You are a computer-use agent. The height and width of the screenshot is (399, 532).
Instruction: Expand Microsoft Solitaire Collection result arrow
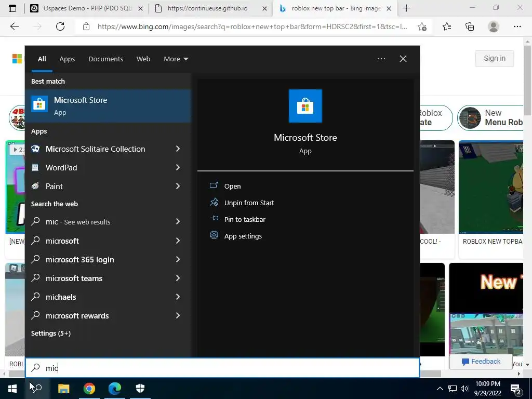point(178,149)
